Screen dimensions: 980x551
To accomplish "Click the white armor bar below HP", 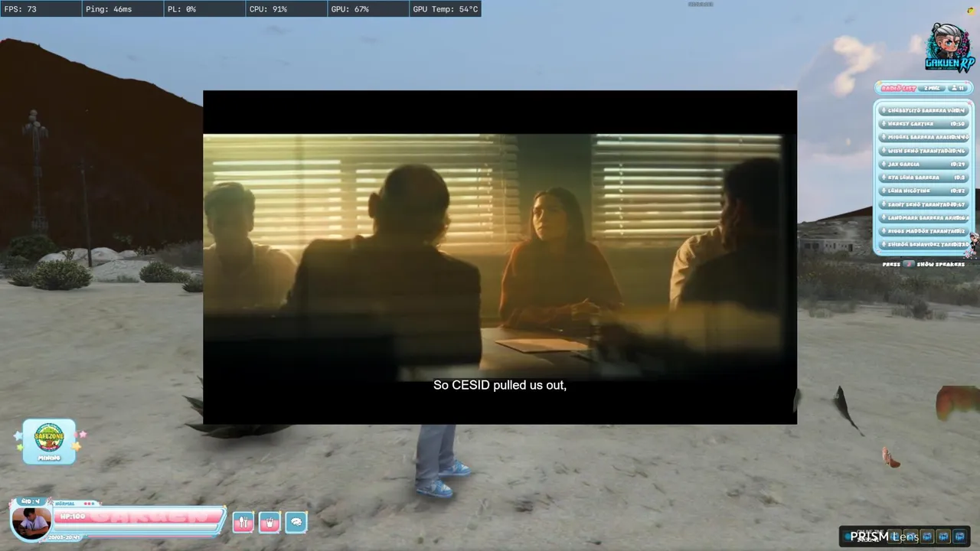I will pos(136,528).
